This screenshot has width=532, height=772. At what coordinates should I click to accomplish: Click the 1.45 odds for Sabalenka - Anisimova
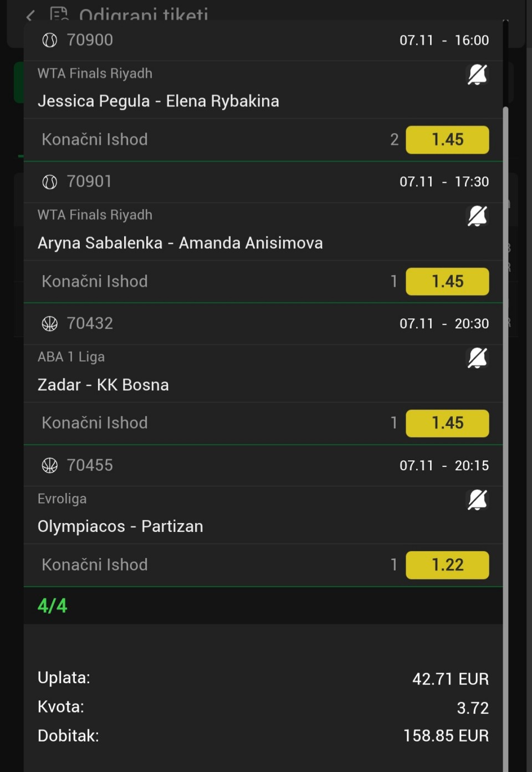click(x=447, y=282)
